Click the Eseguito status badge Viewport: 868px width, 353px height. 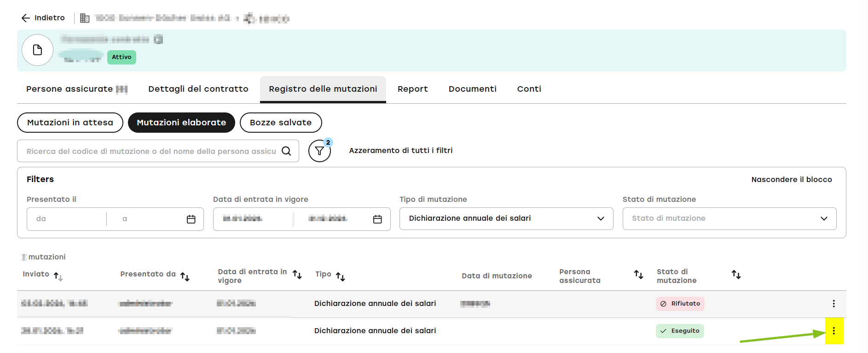tap(680, 331)
